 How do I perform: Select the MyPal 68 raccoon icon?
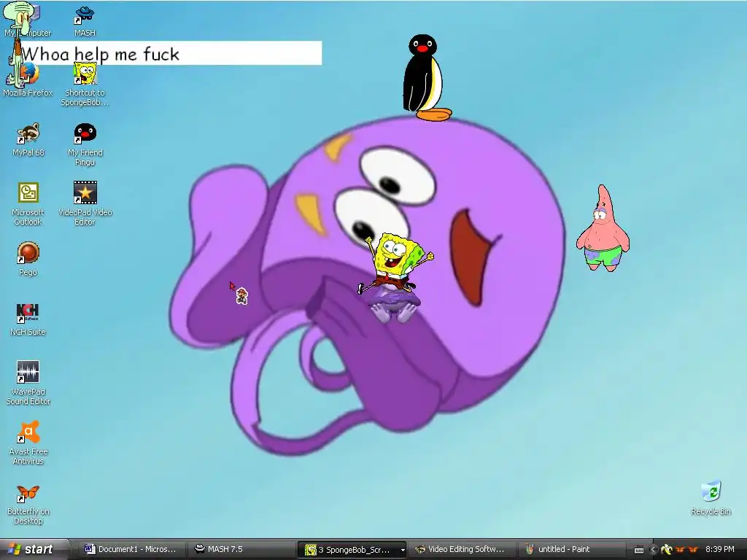pyautogui.click(x=28, y=140)
